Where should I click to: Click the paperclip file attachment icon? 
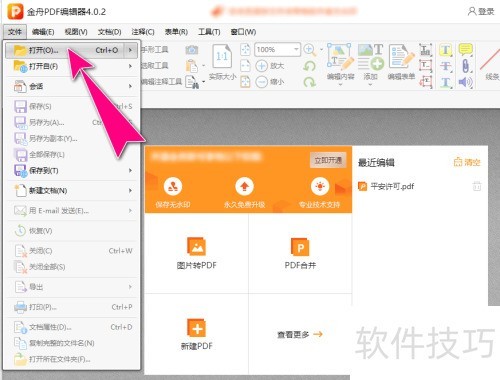(x=466, y=66)
